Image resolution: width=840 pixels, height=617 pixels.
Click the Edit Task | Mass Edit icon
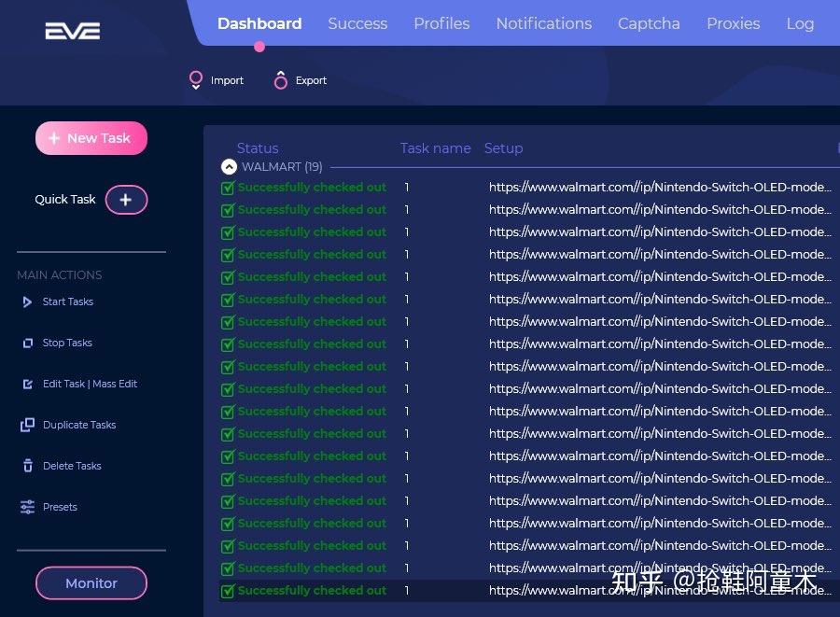point(27,384)
